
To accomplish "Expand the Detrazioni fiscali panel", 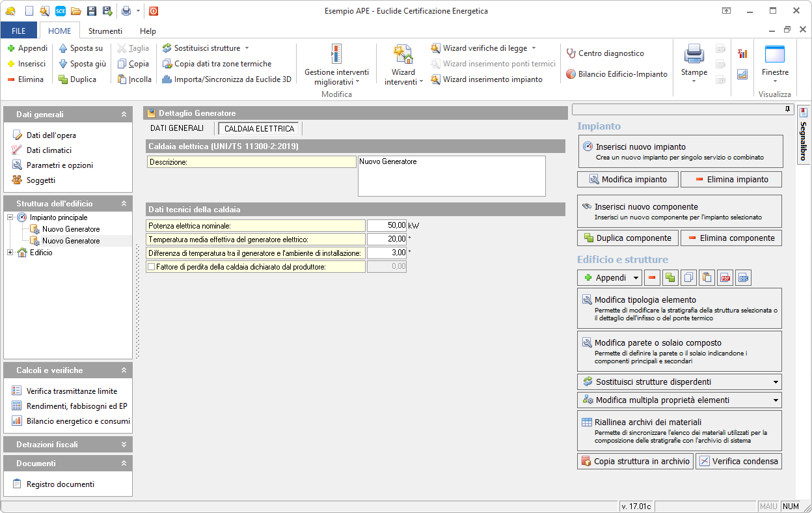I will coord(124,445).
